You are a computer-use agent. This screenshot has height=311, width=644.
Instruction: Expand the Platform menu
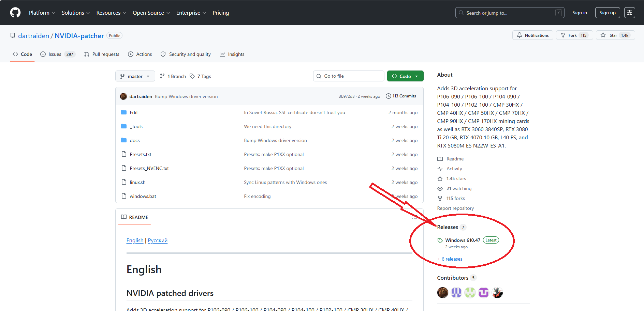click(x=42, y=13)
